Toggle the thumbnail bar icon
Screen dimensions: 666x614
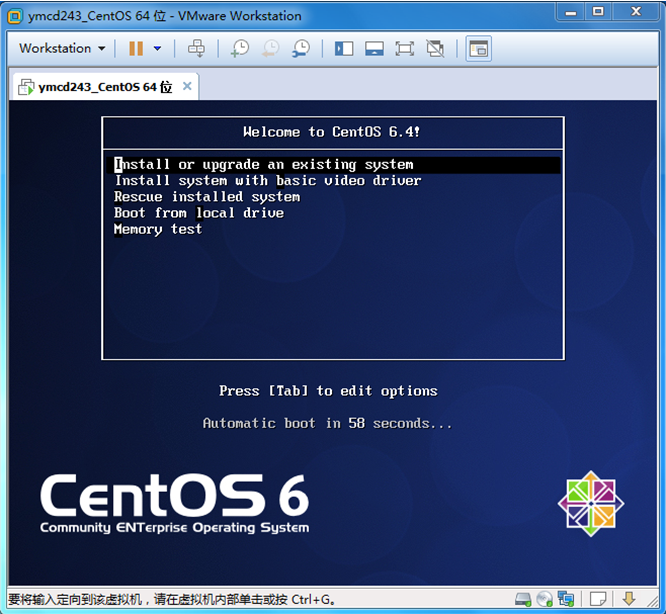tap(374, 48)
